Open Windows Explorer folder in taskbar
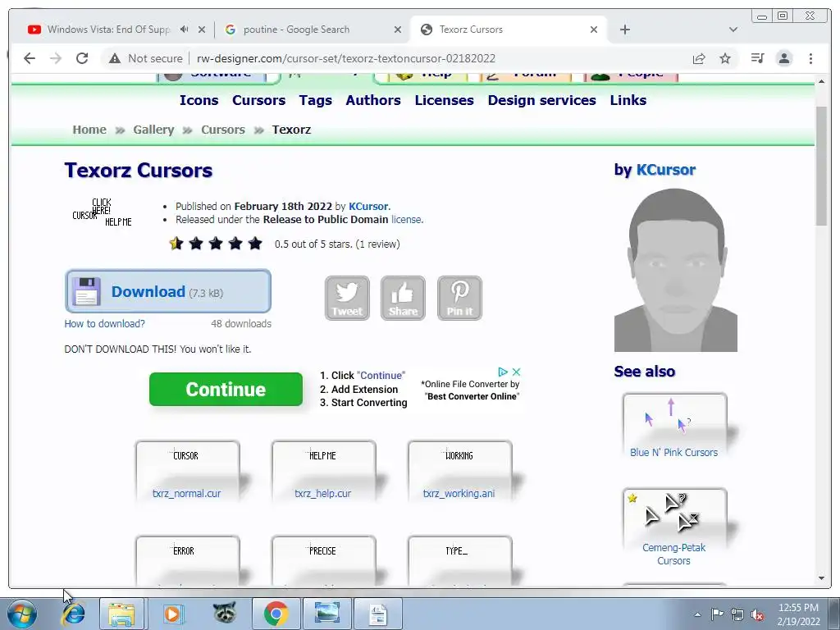840x630 pixels. pos(121,614)
